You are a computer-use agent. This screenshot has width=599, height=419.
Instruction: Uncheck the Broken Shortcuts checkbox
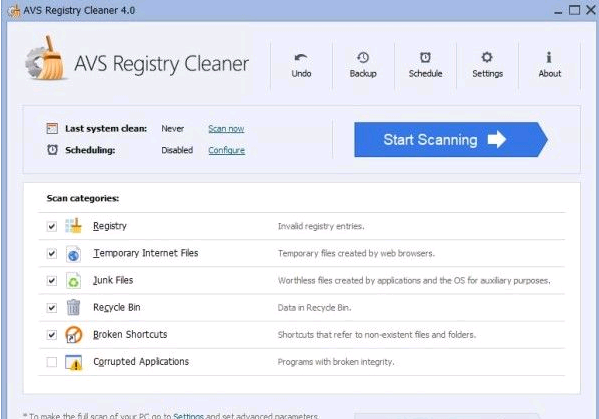tap(52, 335)
